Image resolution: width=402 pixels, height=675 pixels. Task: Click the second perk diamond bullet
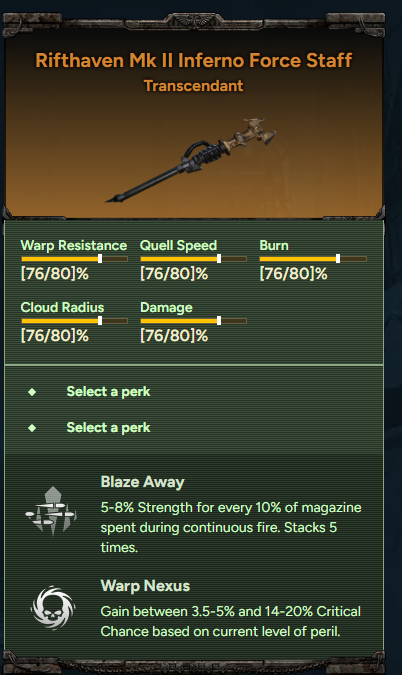(x=32, y=428)
